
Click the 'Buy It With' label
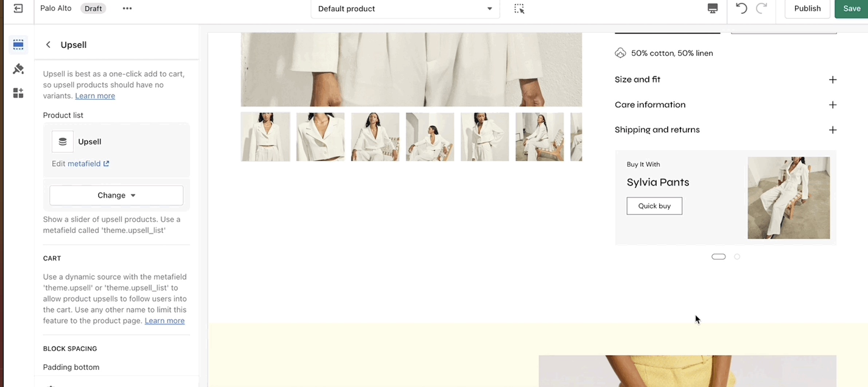[x=643, y=164]
